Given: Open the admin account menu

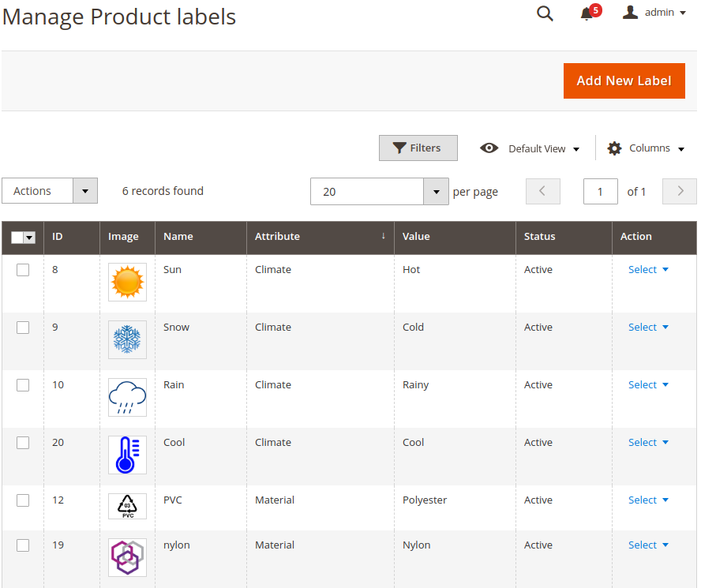Looking at the screenshot, I should tap(662, 13).
